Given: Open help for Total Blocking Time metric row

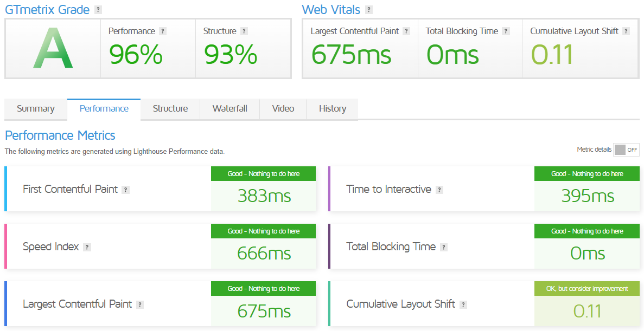Looking at the screenshot, I should click(x=443, y=248).
